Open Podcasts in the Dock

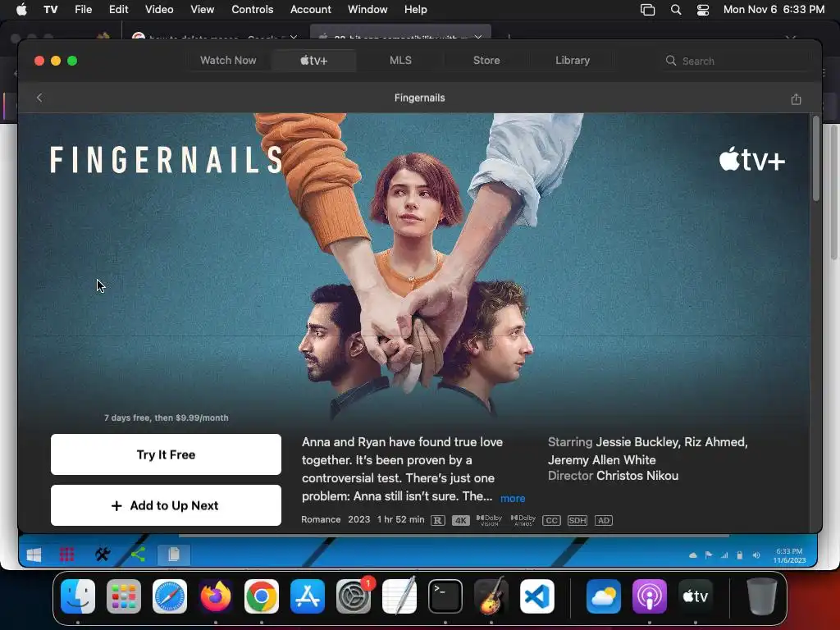click(650, 596)
